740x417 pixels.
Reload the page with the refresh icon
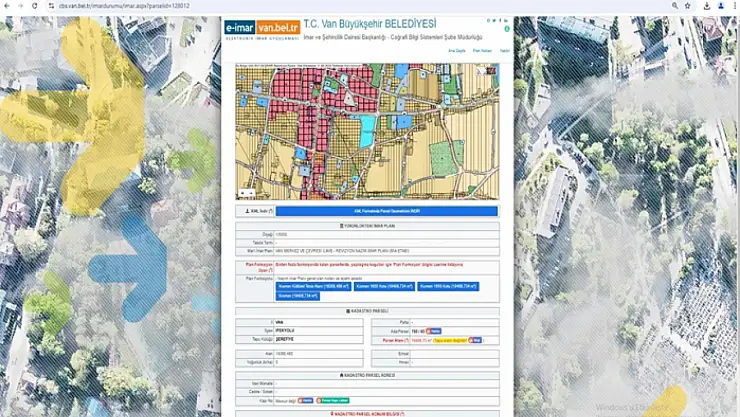tap(34, 6)
